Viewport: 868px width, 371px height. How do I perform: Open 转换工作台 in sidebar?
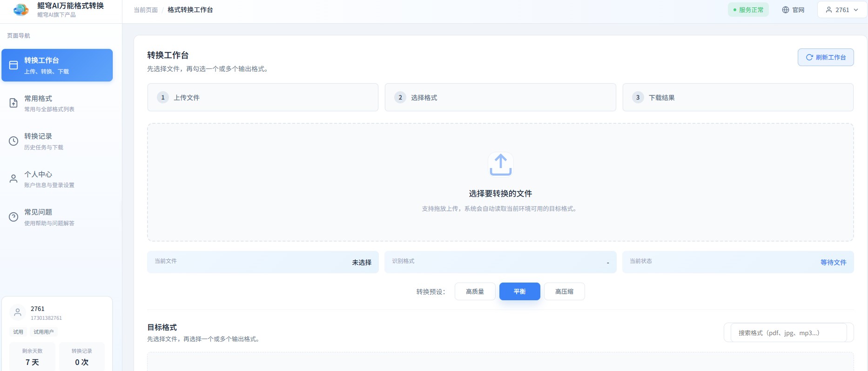click(x=57, y=65)
